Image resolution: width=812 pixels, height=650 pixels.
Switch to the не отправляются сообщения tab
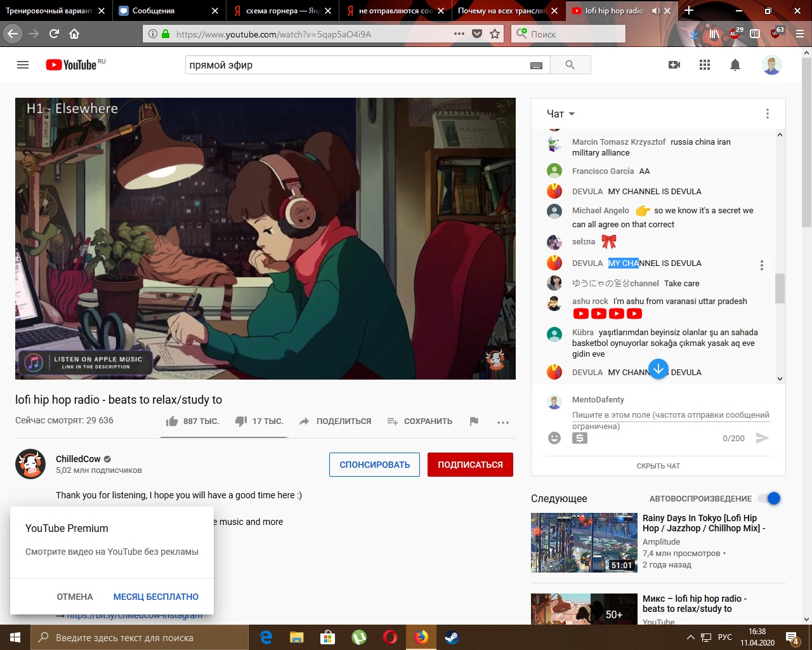click(x=396, y=11)
